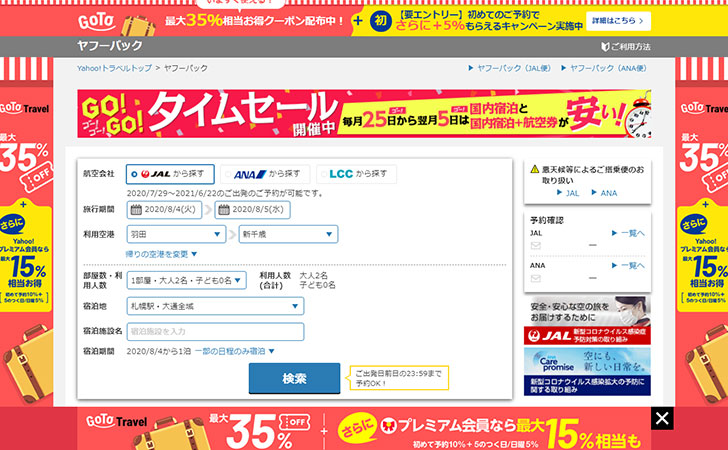Open JAL reservation 一覧へ link
The height and width of the screenshot is (450, 728).
click(x=628, y=233)
